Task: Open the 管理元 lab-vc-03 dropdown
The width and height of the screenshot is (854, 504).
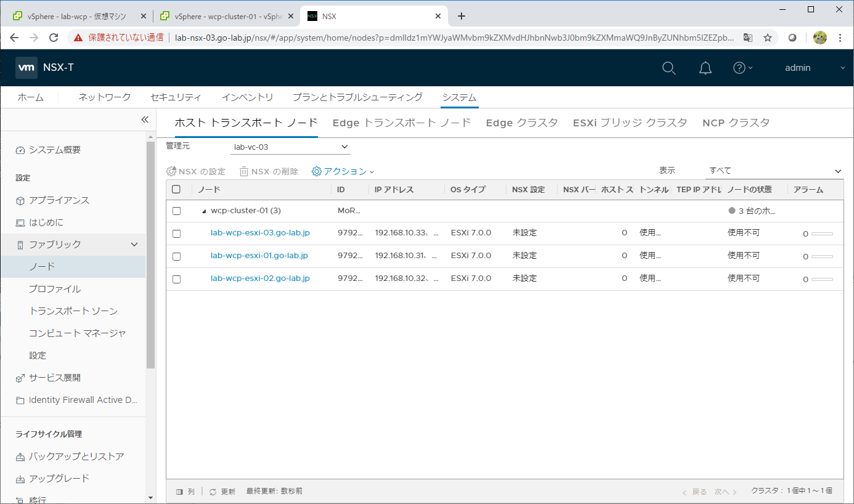Action: point(291,147)
